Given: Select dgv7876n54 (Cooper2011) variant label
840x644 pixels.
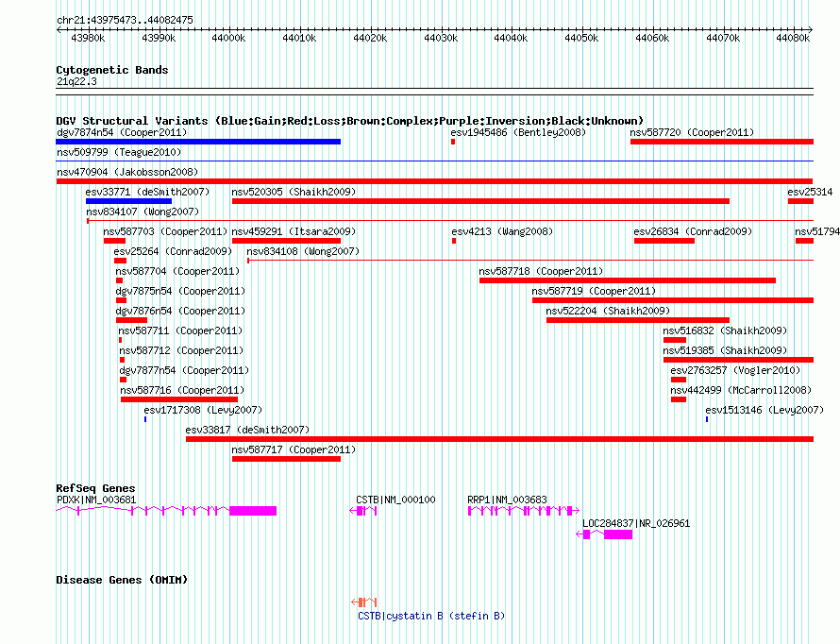Looking at the screenshot, I should point(180,311).
